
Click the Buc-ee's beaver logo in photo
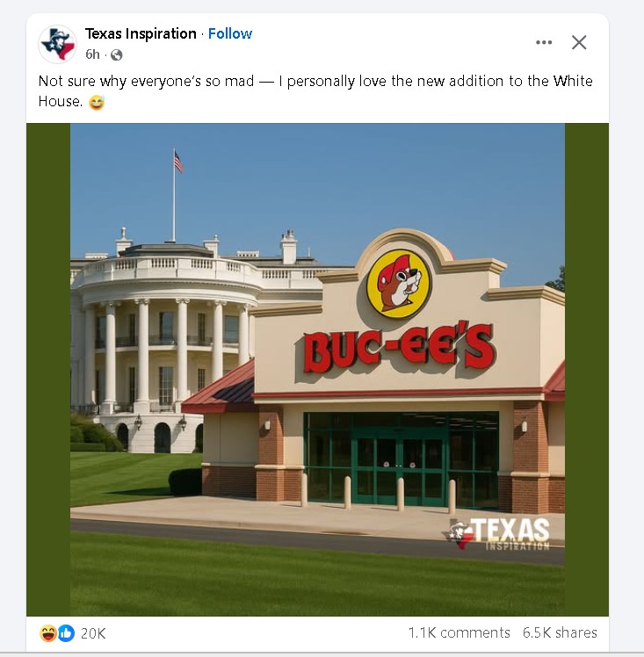(399, 284)
